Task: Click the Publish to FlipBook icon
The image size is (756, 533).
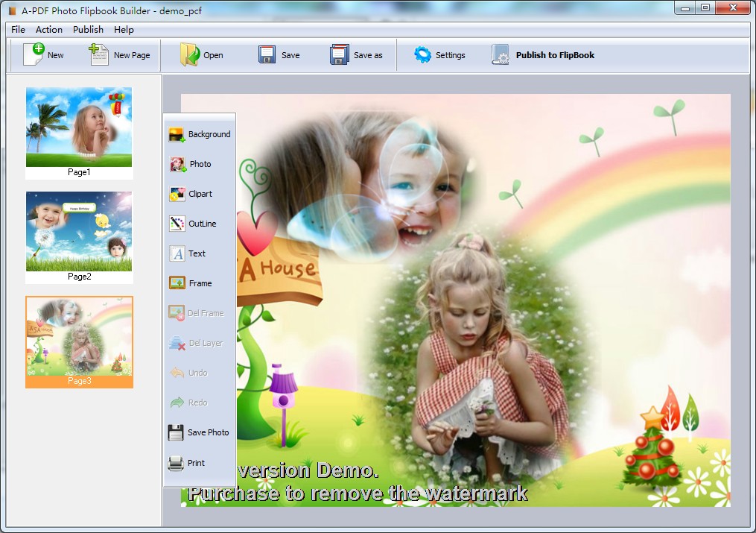Action: (501, 54)
